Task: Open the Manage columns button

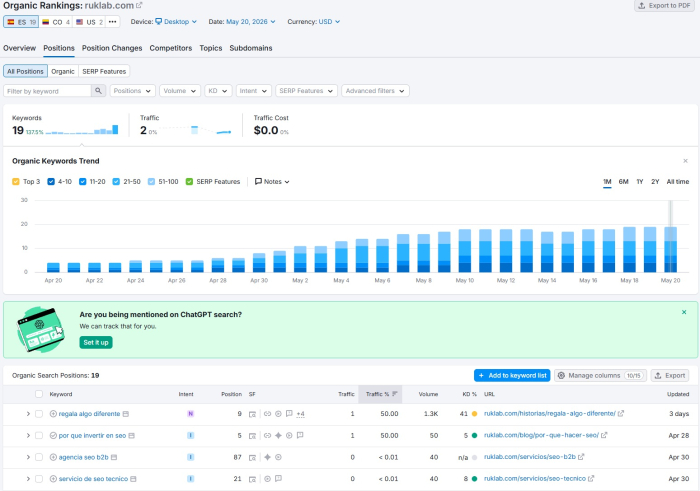Action: (600, 375)
